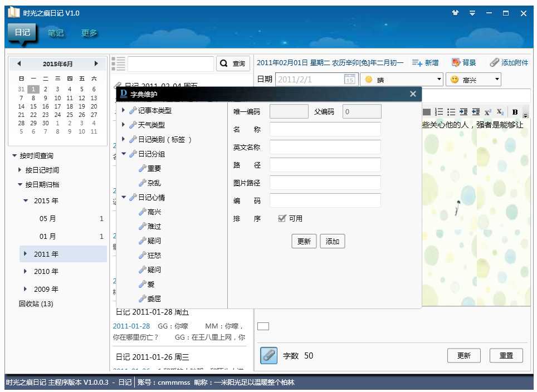The height and width of the screenshot is (392, 537).
Task: Collapse the 2015 年 archive node
Action: click(x=25, y=200)
